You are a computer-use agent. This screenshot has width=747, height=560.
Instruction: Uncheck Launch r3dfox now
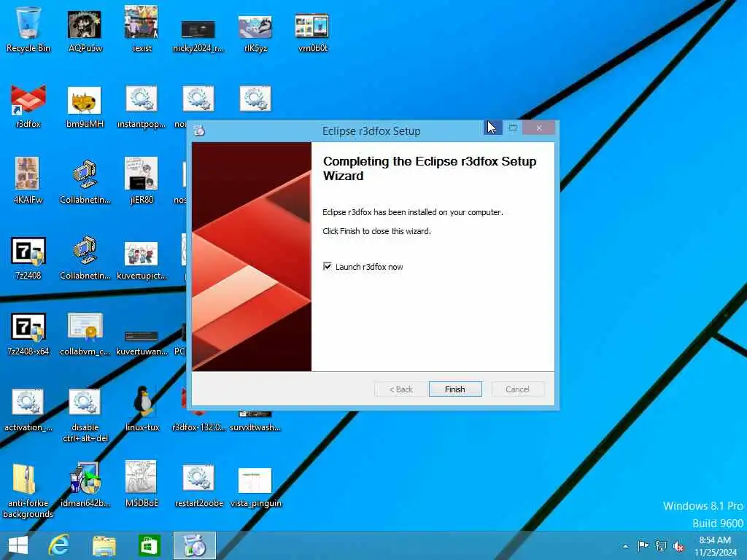tap(328, 266)
